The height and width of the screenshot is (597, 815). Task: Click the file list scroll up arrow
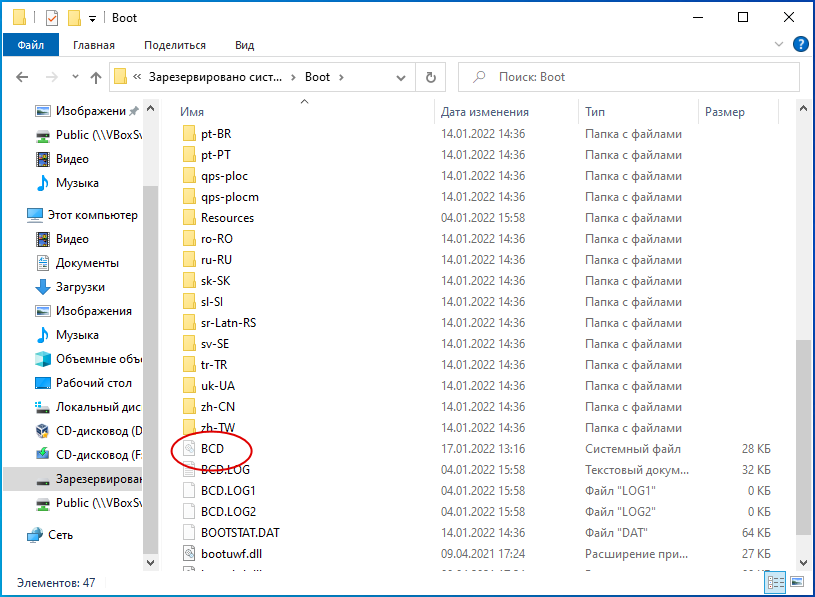point(803,108)
